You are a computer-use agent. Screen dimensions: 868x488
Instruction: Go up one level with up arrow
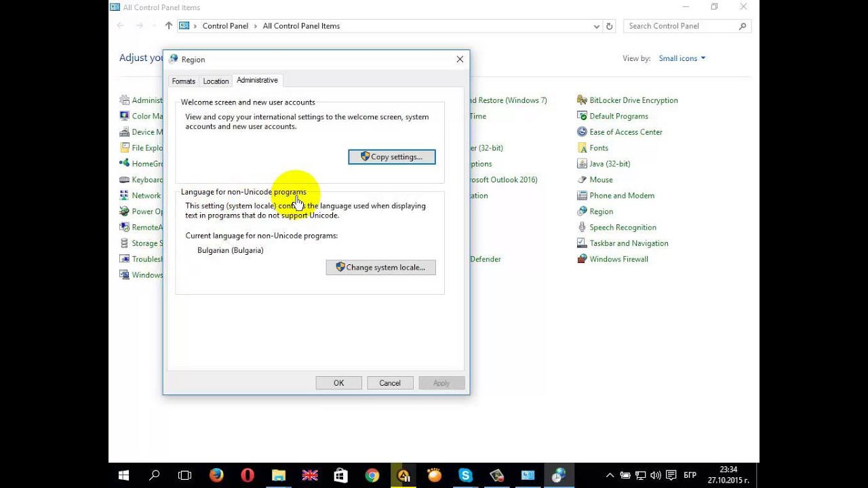coord(169,26)
